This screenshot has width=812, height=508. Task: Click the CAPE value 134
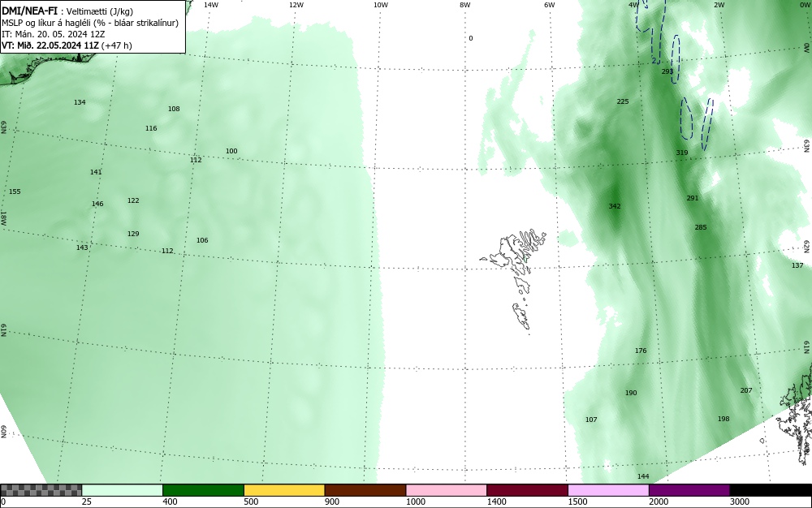[80, 102]
